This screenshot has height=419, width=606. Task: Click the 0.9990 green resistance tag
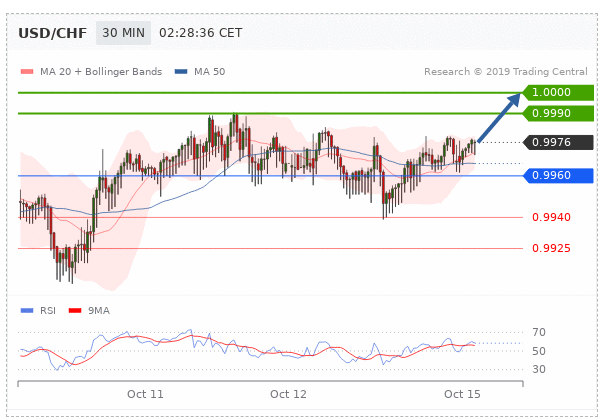[558, 113]
